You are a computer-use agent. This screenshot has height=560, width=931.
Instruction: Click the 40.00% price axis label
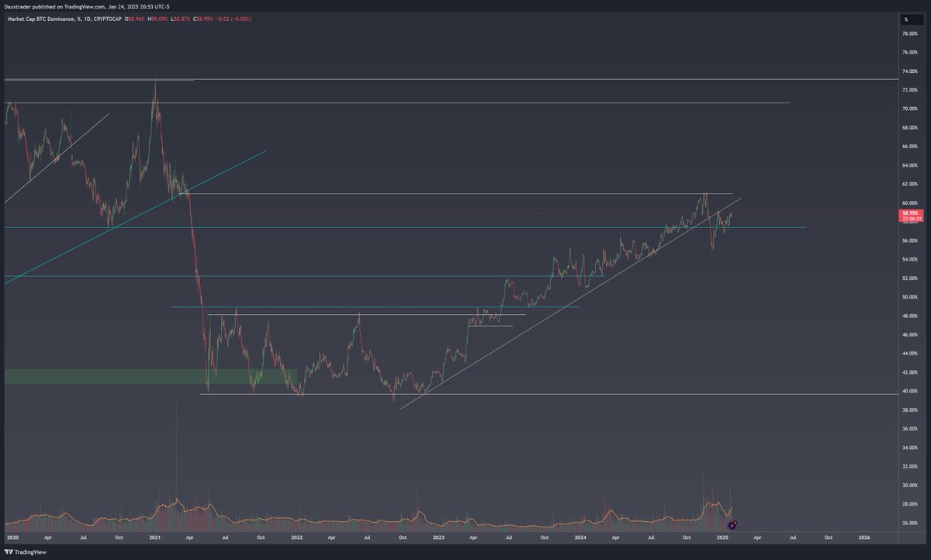pos(909,392)
